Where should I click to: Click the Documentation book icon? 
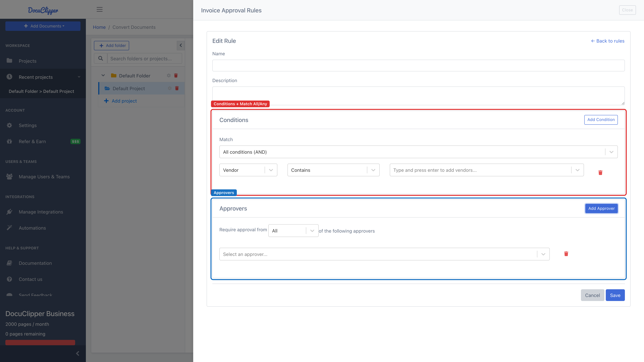click(9, 263)
